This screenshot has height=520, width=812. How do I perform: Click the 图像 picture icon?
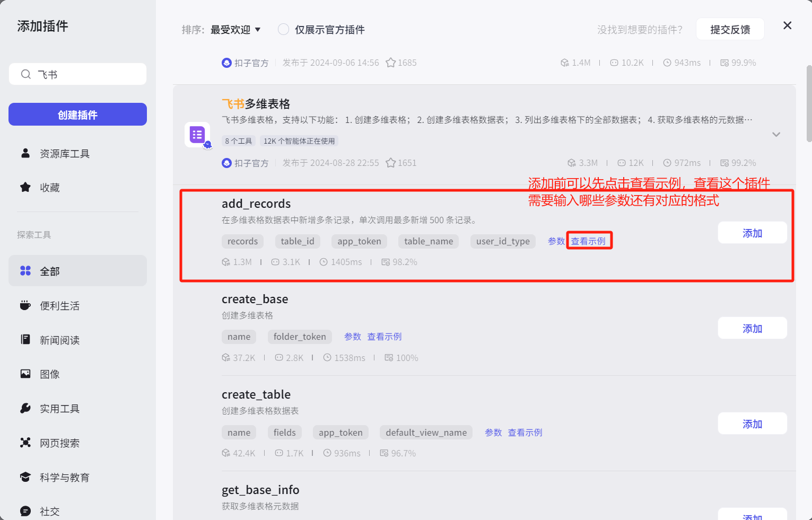click(x=25, y=374)
